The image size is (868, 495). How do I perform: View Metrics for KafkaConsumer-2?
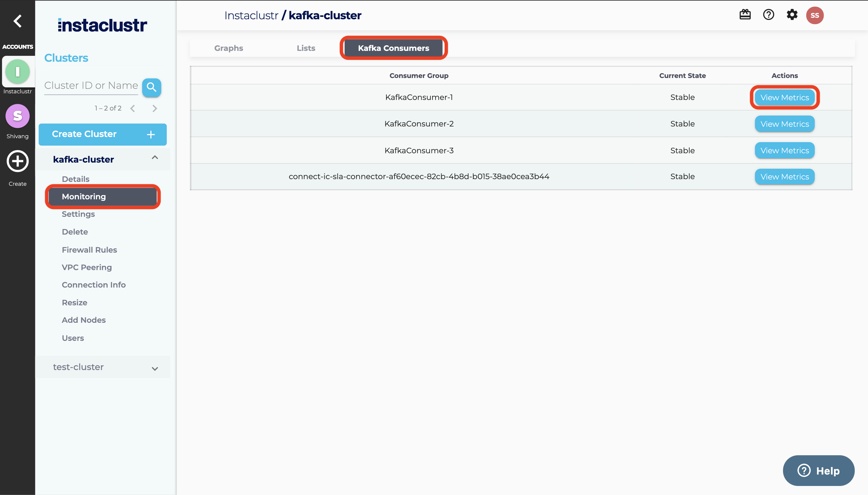pyautogui.click(x=784, y=124)
